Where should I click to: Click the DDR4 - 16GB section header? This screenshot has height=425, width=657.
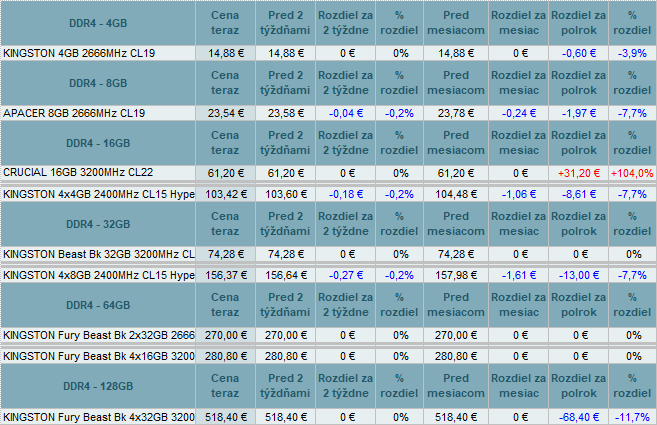pos(98,143)
